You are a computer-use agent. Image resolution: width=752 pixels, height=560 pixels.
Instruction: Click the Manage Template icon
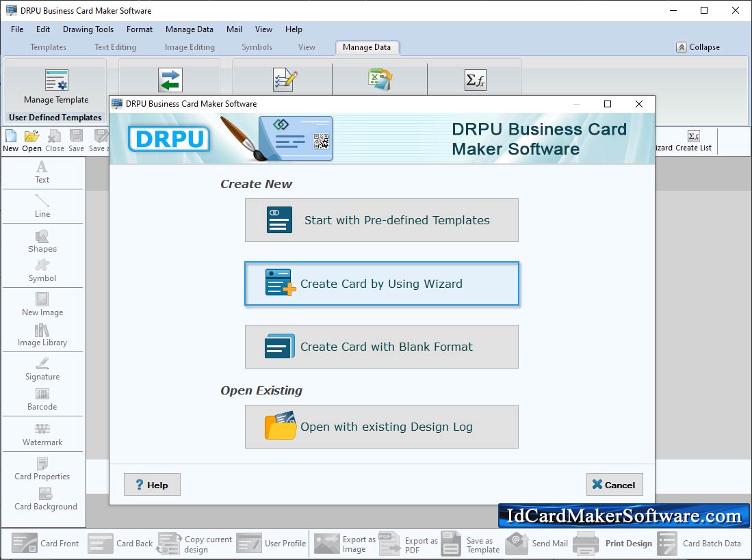[57, 79]
